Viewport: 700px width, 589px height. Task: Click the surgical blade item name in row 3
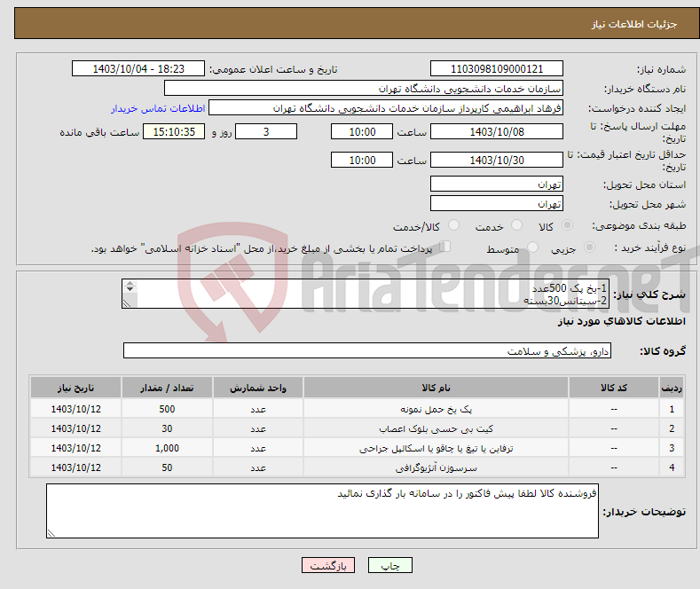tap(437, 449)
